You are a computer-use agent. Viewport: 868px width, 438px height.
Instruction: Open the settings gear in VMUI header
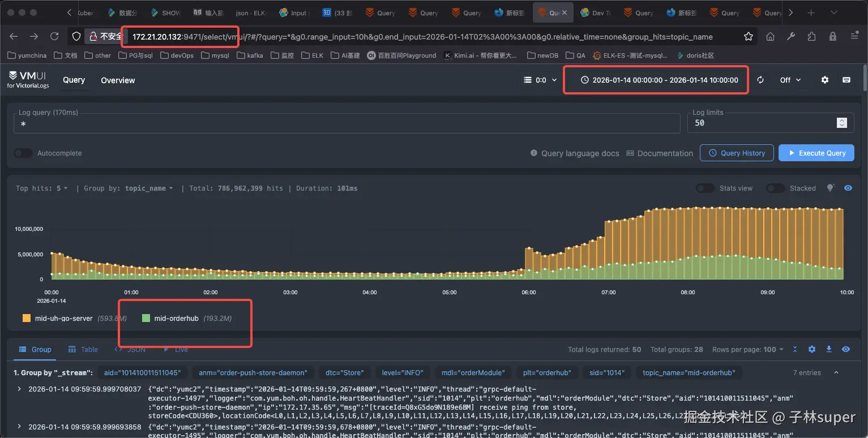(825, 80)
